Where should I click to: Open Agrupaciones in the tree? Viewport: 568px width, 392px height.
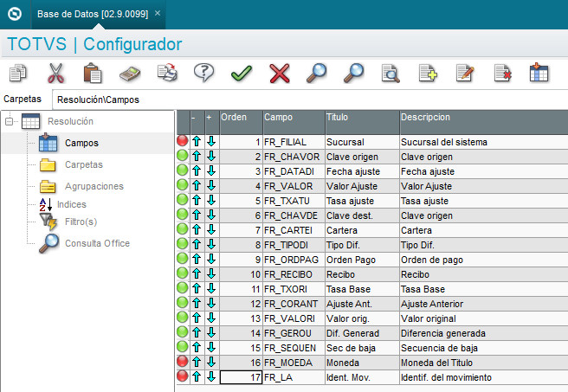tap(94, 186)
